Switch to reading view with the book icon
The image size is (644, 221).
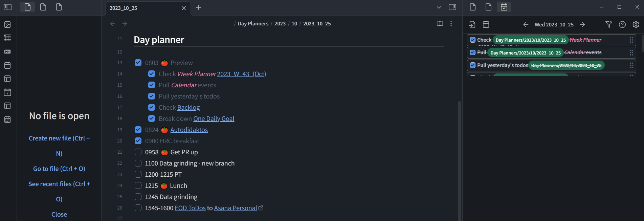[x=440, y=23]
